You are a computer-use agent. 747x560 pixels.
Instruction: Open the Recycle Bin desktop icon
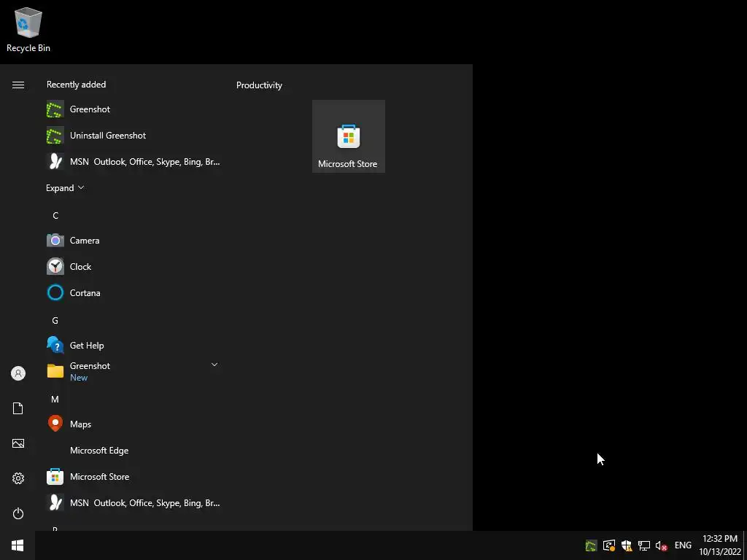(28, 29)
